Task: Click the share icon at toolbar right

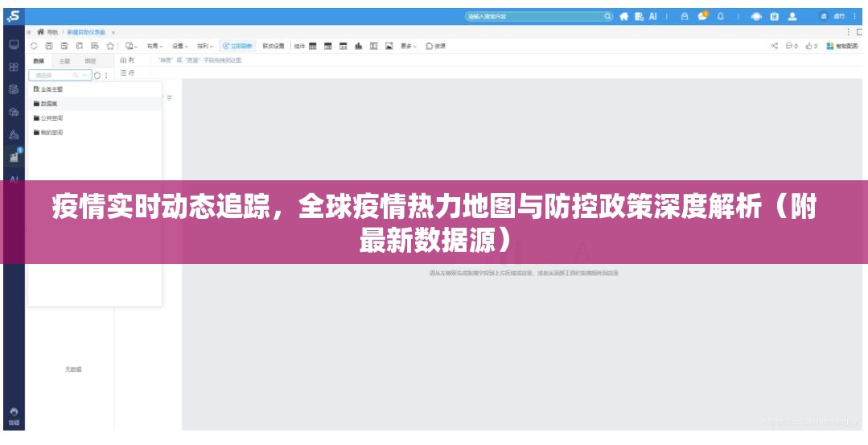Action: pyautogui.click(x=775, y=46)
